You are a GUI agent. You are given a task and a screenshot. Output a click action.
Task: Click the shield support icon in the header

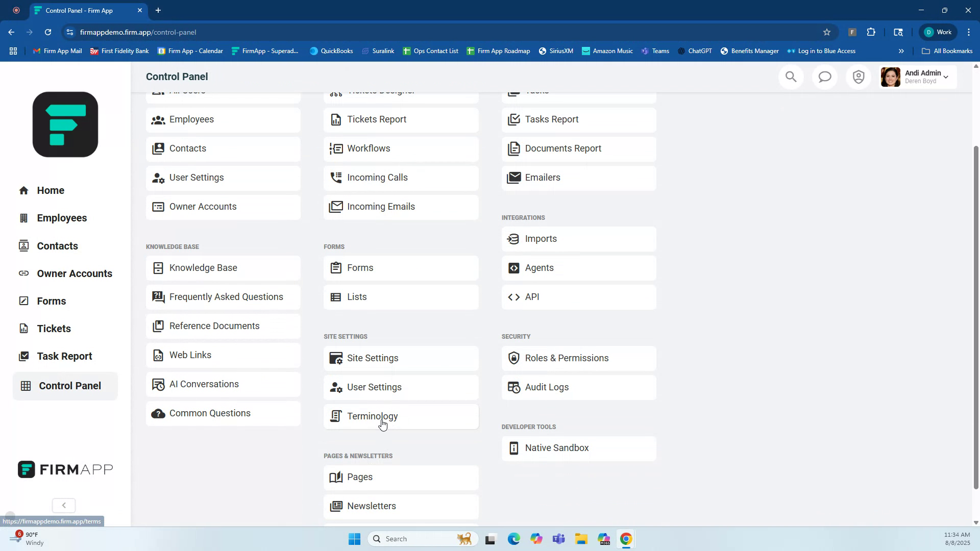[x=858, y=77]
